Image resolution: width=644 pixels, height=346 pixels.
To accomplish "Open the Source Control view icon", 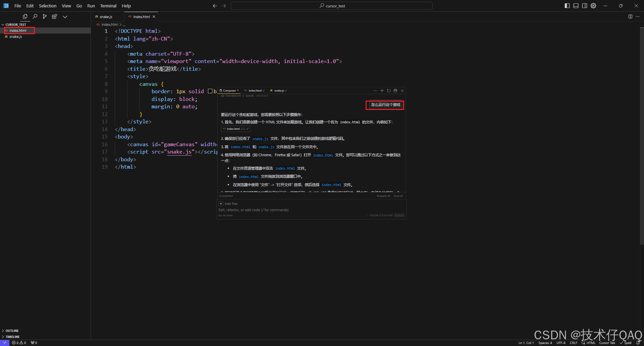I will click(x=45, y=16).
